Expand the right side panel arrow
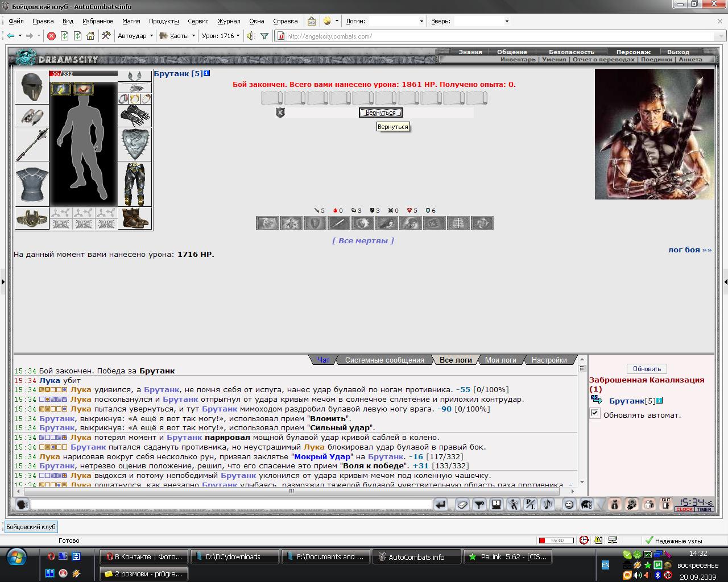Image resolution: width=728 pixels, height=582 pixels. click(x=725, y=282)
